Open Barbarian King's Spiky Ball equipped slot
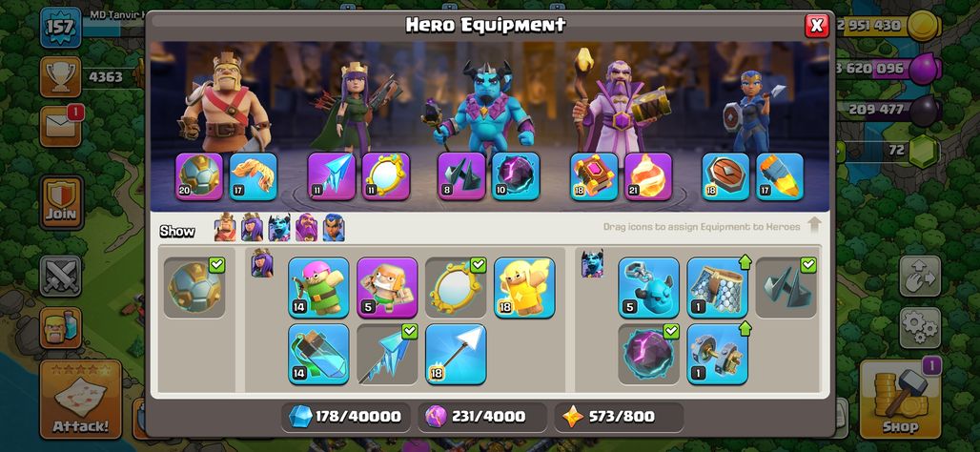 [199, 176]
